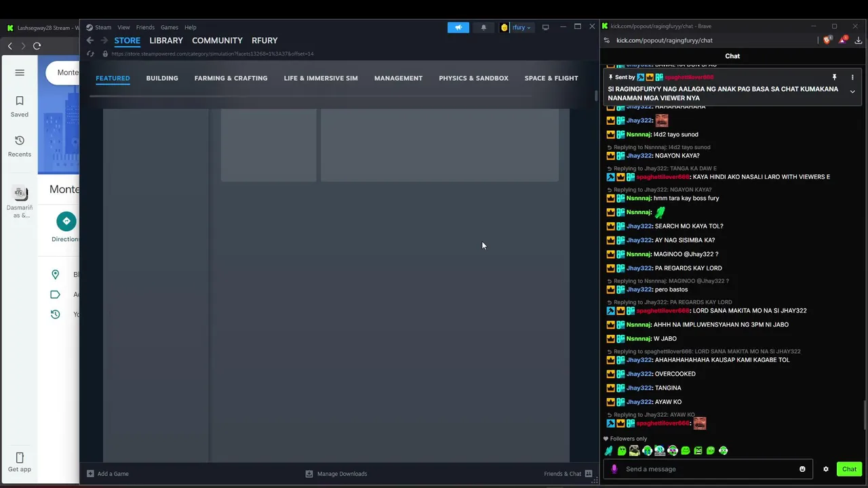Viewport: 868px width, 488px height.
Task: Insert the first teal feather emote
Action: click(x=609, y=451)
